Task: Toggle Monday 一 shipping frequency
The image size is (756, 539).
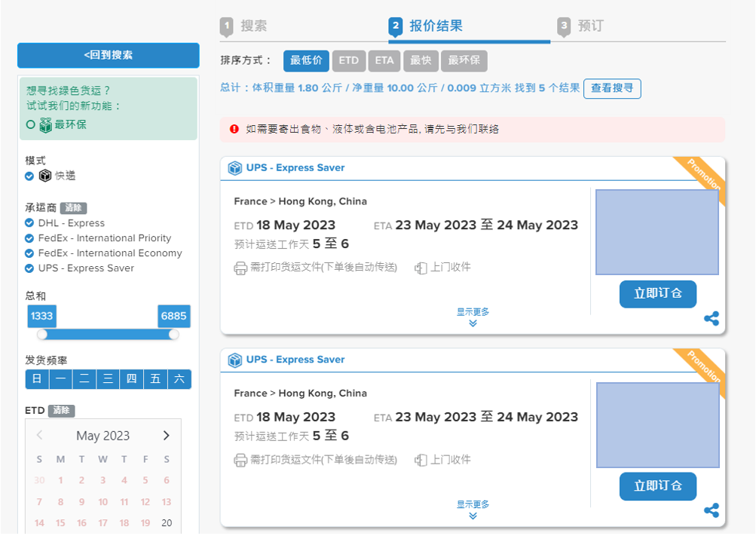Action: [x=61, y=379]
